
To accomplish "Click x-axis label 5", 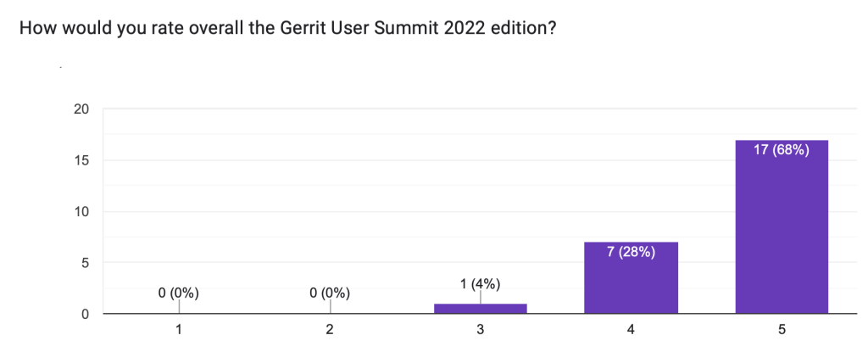I will (x=782, y=331).
